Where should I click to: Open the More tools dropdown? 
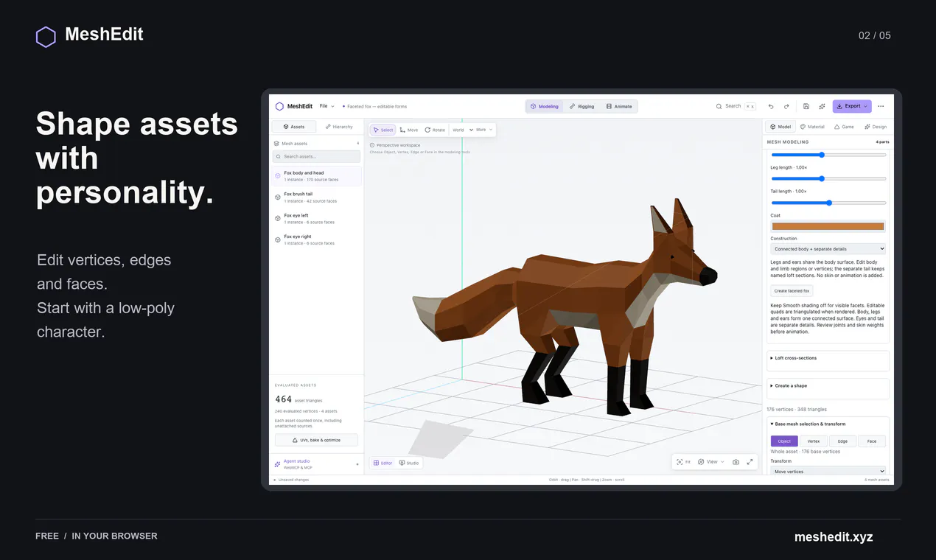click(483, 130)
